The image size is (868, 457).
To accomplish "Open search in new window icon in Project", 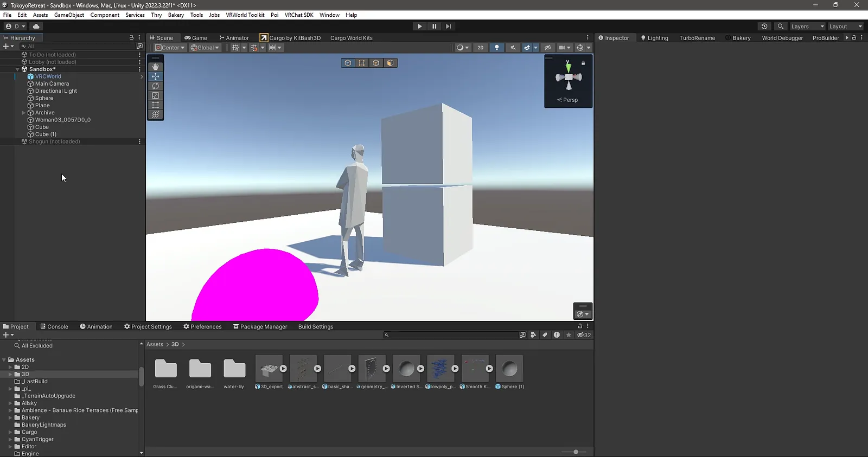I will (522, 335).
